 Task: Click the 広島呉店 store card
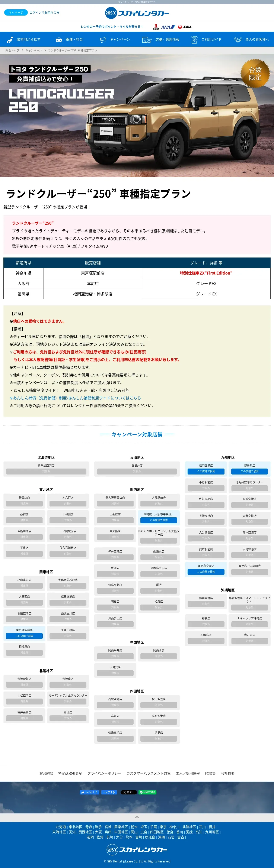point(115,670)
